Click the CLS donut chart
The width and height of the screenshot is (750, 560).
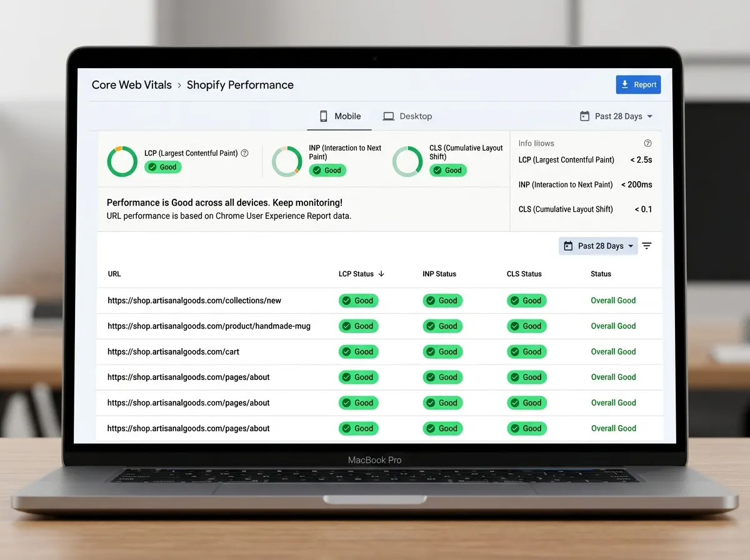coord(407,161)
